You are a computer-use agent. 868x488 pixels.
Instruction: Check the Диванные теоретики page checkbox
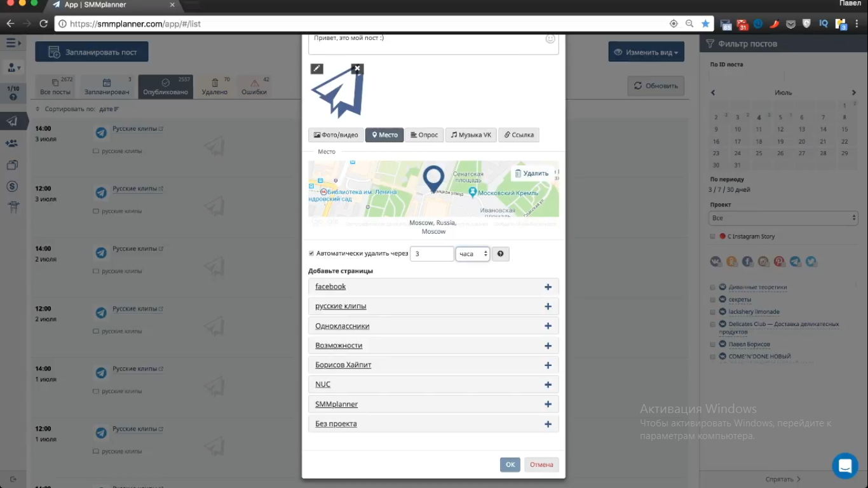713,287
